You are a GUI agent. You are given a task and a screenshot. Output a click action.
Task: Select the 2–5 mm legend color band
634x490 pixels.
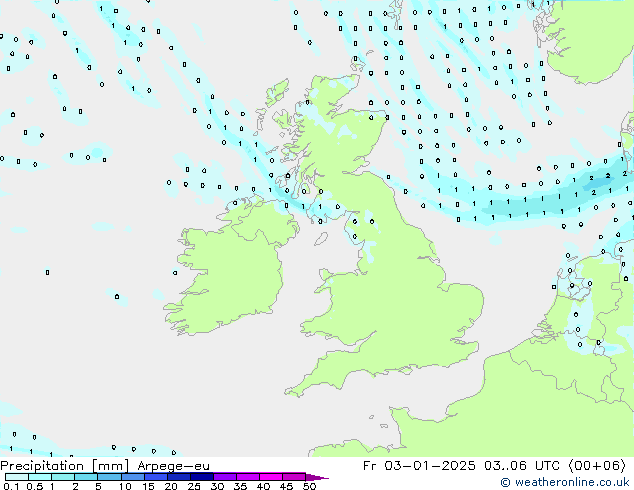(x=86, y=477)
